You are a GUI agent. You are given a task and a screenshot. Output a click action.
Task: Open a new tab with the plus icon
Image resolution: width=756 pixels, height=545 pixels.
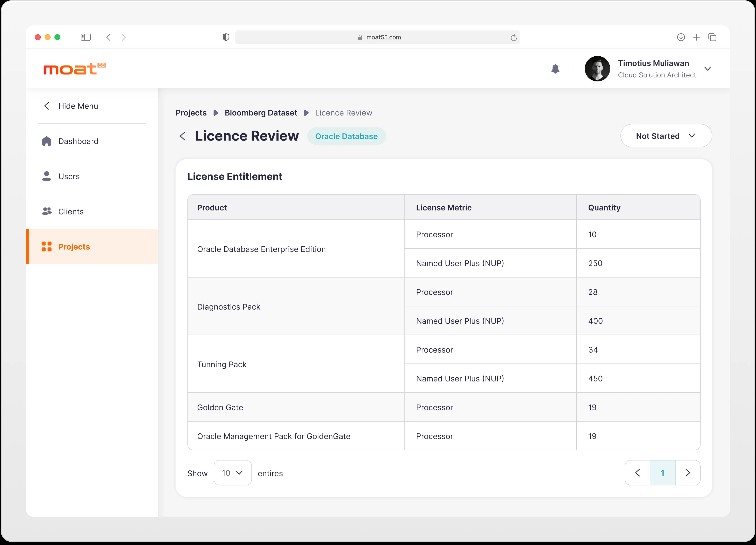[x=697, y=37]
